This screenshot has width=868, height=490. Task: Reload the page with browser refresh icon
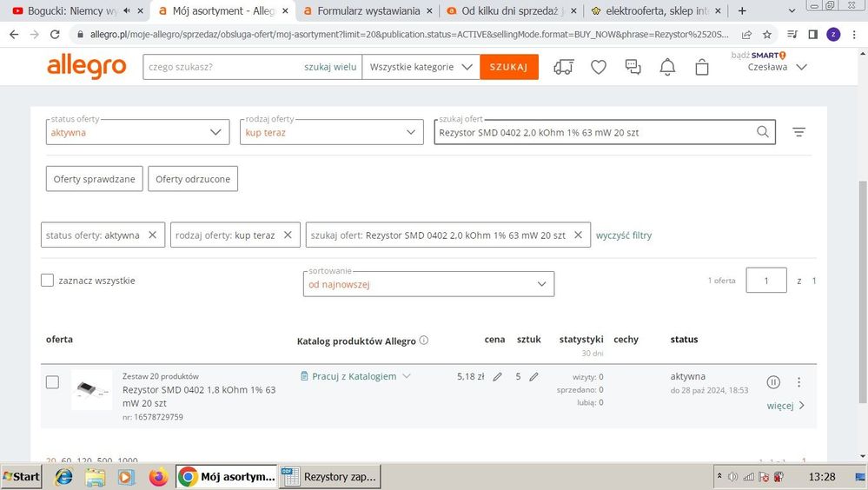pos(55,35)
